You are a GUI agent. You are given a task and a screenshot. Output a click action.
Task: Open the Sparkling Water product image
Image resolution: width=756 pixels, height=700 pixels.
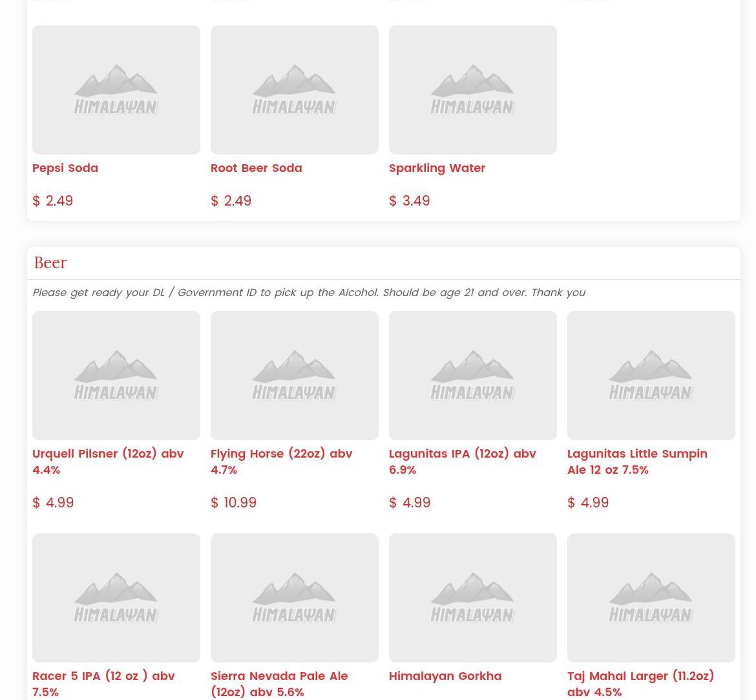473,90
